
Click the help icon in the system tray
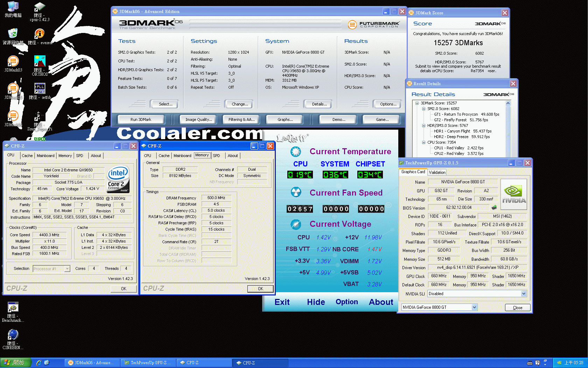537,363
